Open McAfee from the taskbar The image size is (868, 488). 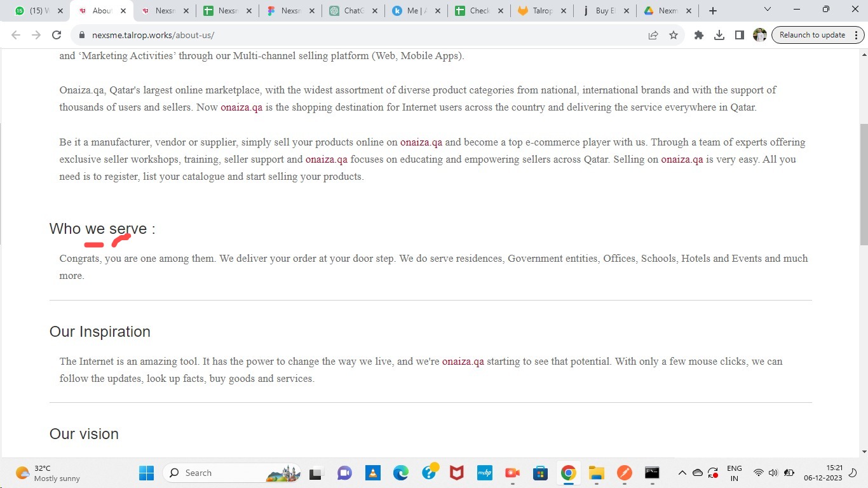click(x=456, y=473)
